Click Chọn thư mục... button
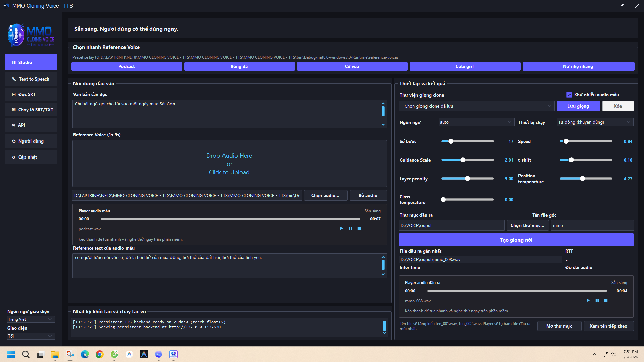This screenshot has height=362, width=644. coord(528,225)
